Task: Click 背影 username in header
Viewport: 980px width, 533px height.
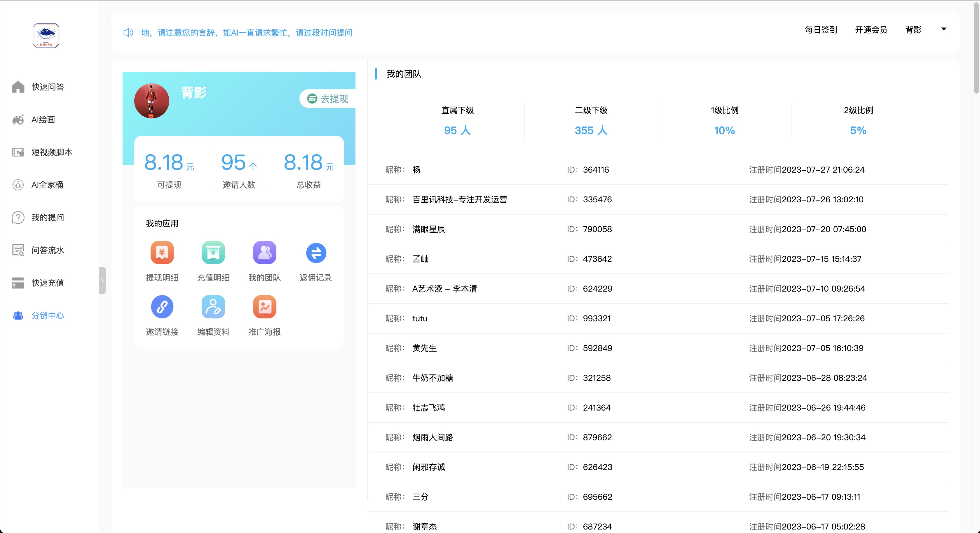Action: tap(913, 30)
